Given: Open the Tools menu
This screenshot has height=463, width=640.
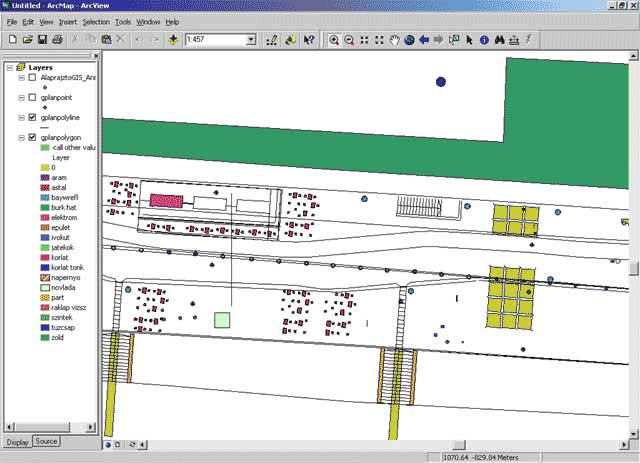Looking at the screenshot, I should coord(122,21).
